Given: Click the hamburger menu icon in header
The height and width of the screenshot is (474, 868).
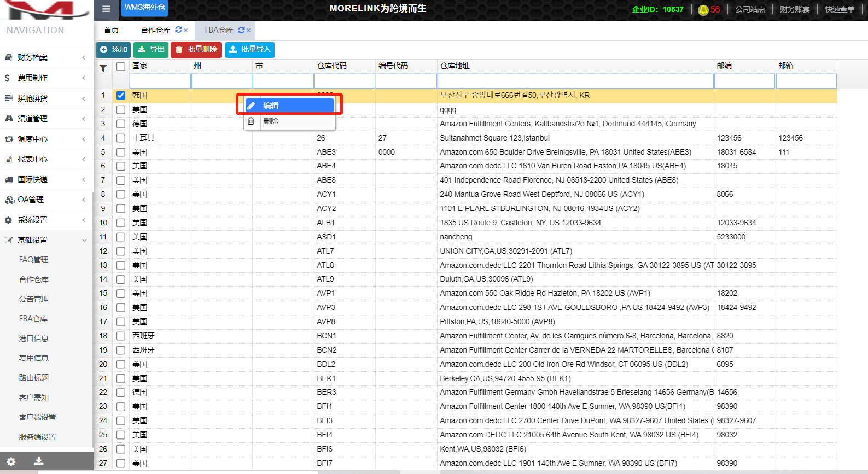Looking at the screenshot, I should (x=106, y=9).
